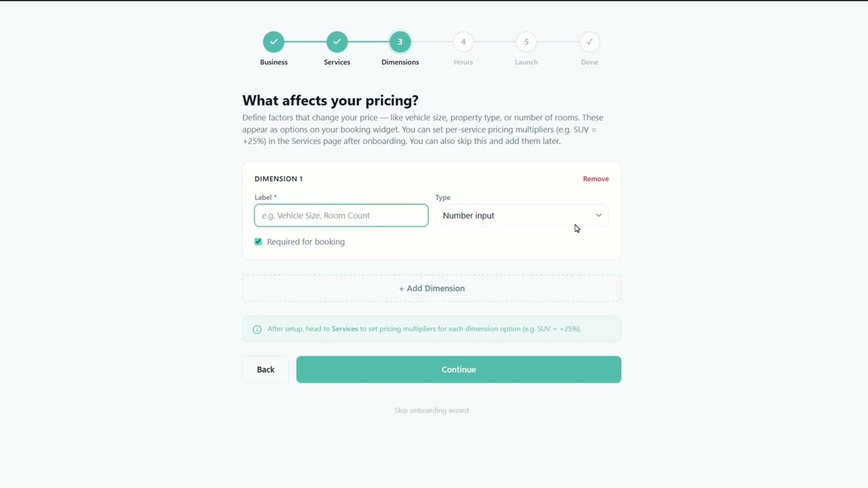
Task: Click the chevron arrow of Type dropdown
Action: tap(599, 216)
